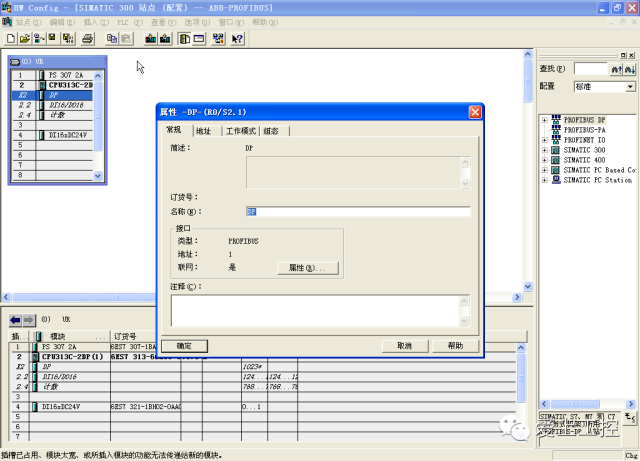This screenshot has height=461, width=640.
Task: Click the forward arrow in the rack detail pane
Action: pyautogui.click(x=29, y=320)
